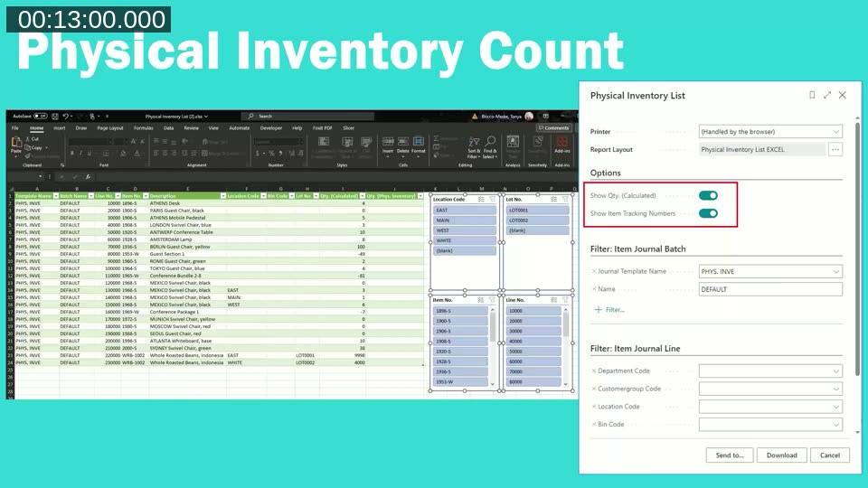Click the Cancel button
The width and height of the screenshot is (868, 488).
tap(830, 455)
